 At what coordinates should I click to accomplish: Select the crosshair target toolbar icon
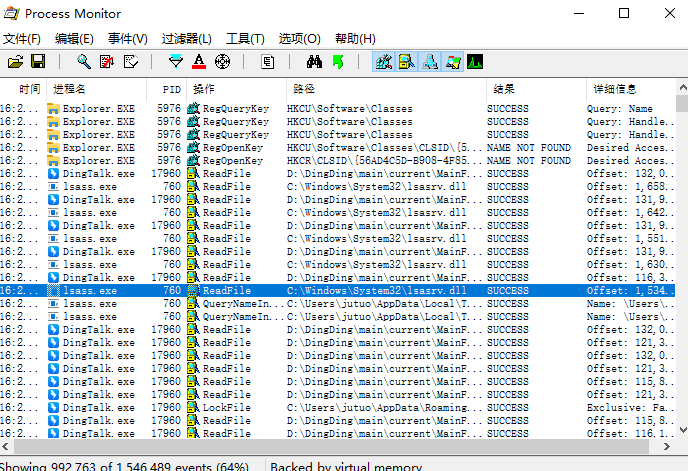(x=222, y=61)
